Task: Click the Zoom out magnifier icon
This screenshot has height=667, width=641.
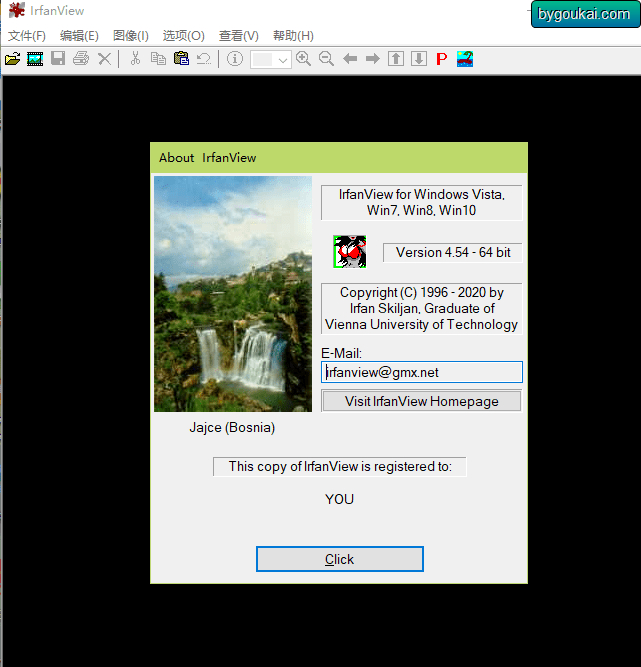Action: pos(326,58)
